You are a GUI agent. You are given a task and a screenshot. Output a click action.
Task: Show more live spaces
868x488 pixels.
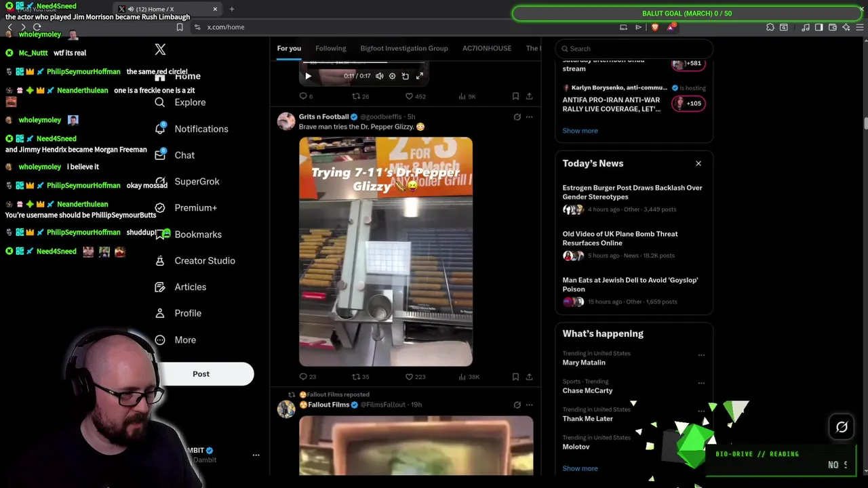[x=580, y=131]
